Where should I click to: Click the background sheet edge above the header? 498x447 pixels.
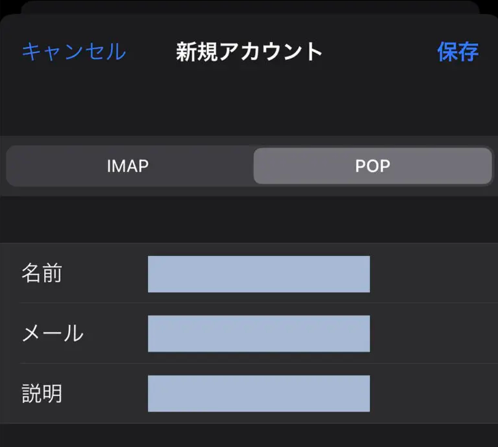pyautogui.click(x=250, y=7)
